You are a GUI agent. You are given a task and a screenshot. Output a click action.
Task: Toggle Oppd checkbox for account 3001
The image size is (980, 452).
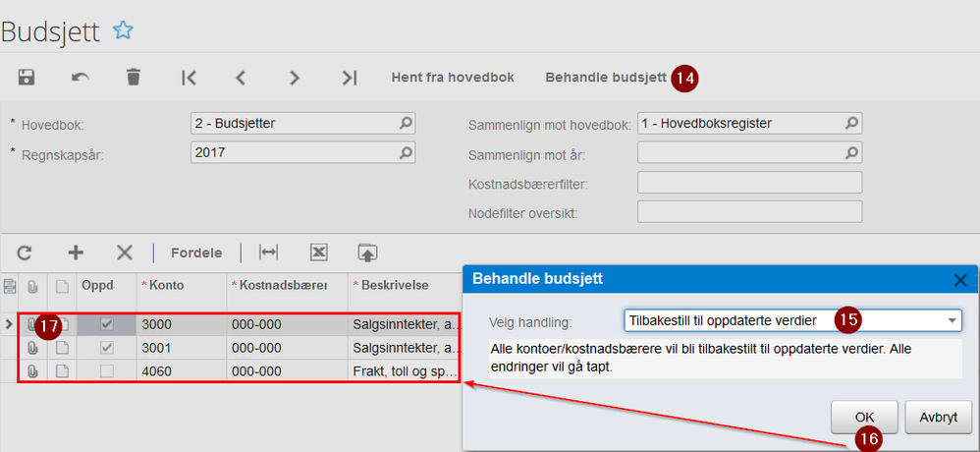(106, 348)
